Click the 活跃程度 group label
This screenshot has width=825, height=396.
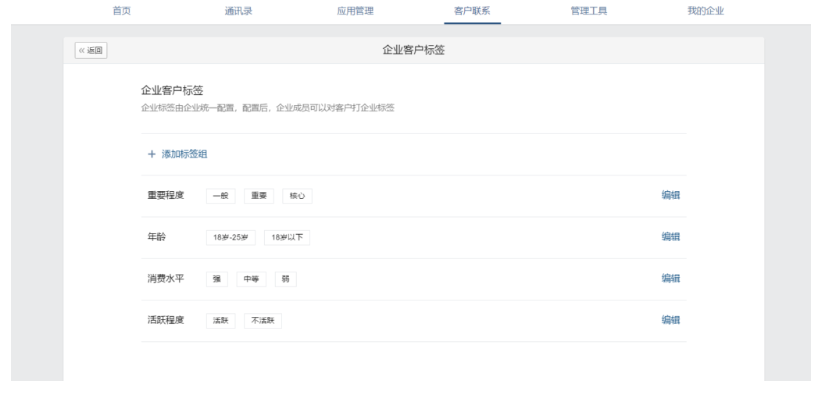(x=166, y=320)
